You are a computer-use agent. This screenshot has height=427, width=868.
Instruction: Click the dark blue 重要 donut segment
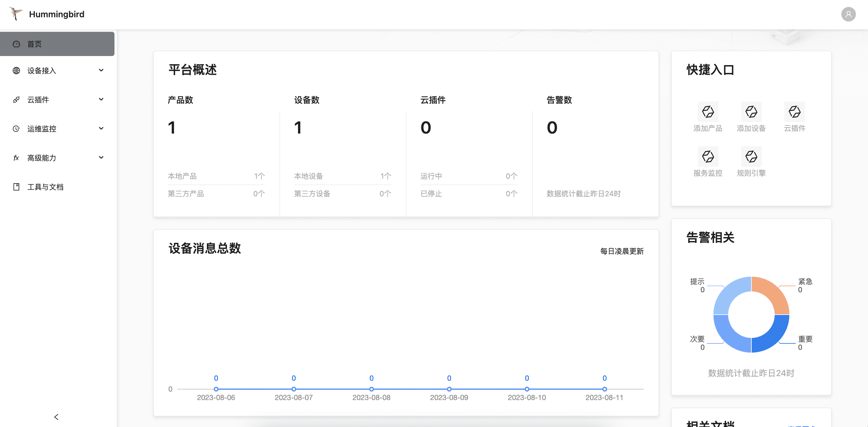[x=773, y=337]
